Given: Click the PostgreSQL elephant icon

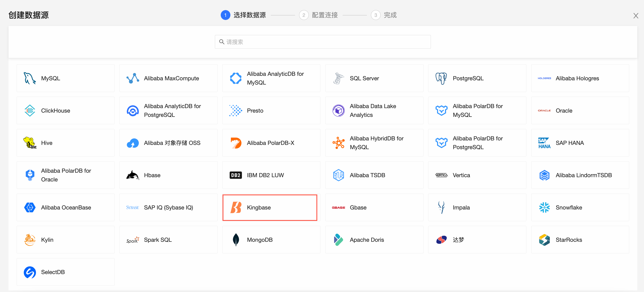Looking at the screenshot, I should 441,78.
